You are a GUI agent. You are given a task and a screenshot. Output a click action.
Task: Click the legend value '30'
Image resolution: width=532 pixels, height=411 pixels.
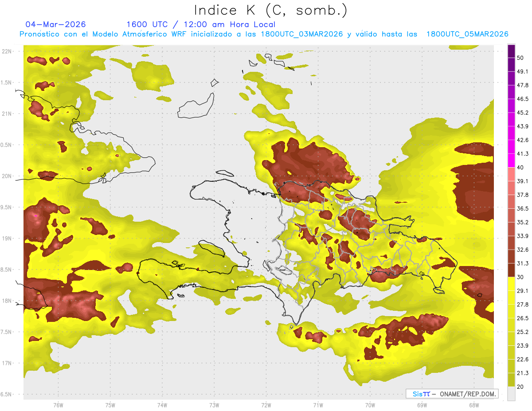click(520, 277)
